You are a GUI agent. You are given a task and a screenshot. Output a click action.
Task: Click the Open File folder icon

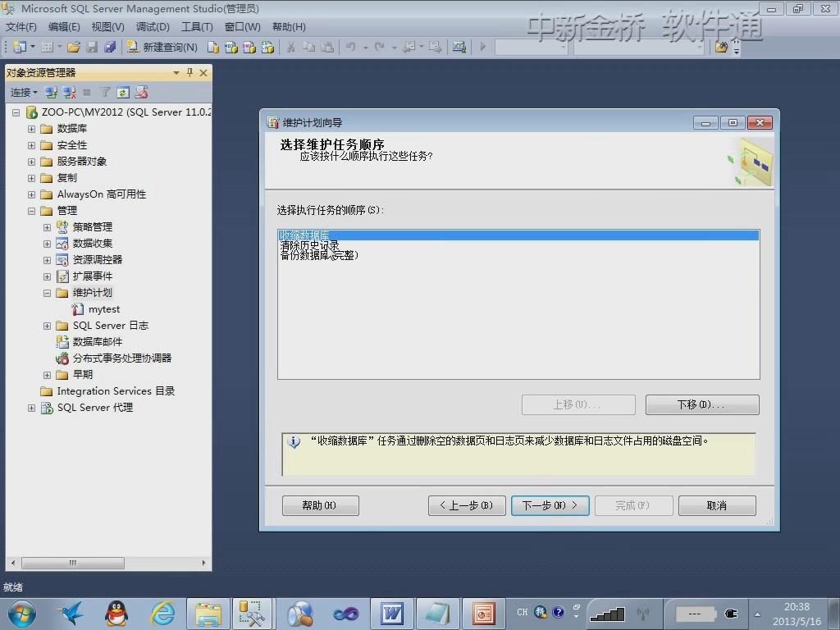(73, 47)
